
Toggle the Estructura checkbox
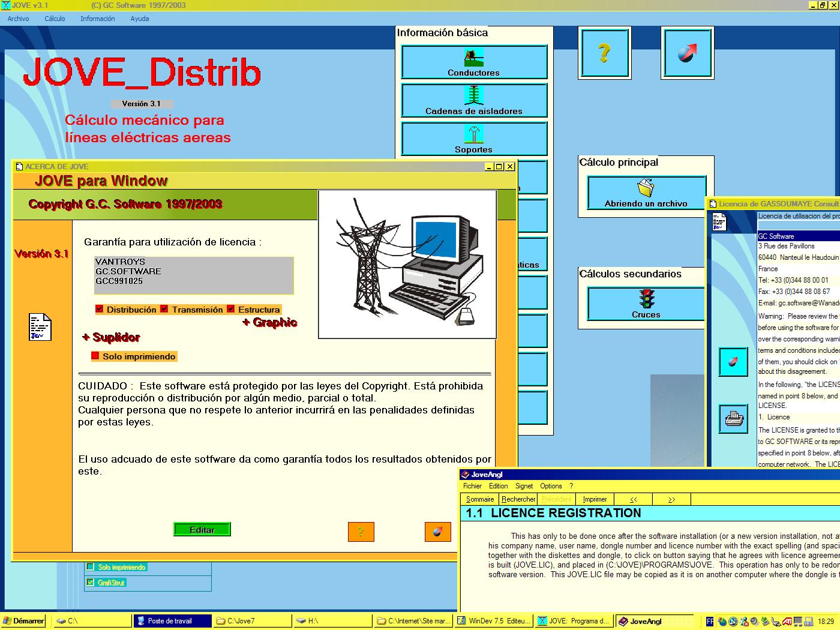coord(230,309)
